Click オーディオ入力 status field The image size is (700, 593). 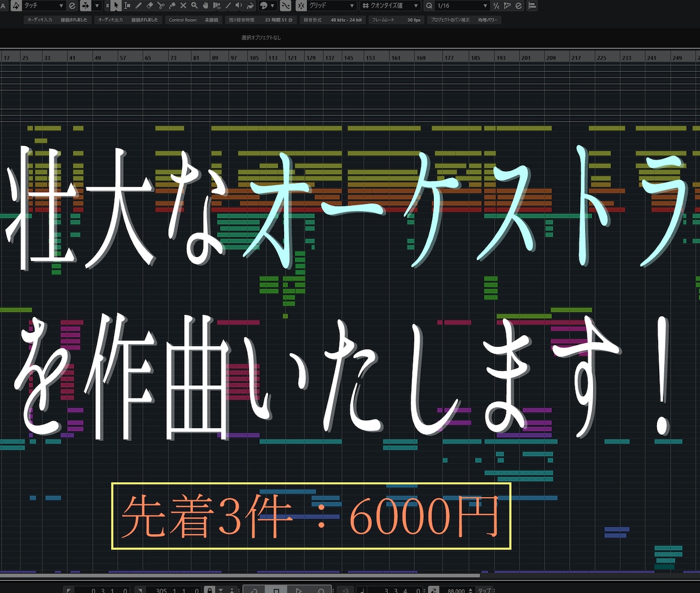point(56,20)
